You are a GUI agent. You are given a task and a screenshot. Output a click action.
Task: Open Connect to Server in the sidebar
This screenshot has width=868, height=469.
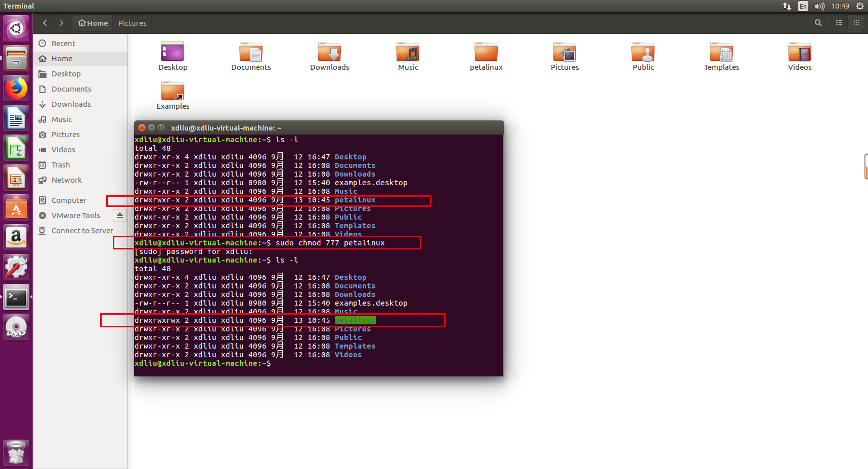coord(81,230)
